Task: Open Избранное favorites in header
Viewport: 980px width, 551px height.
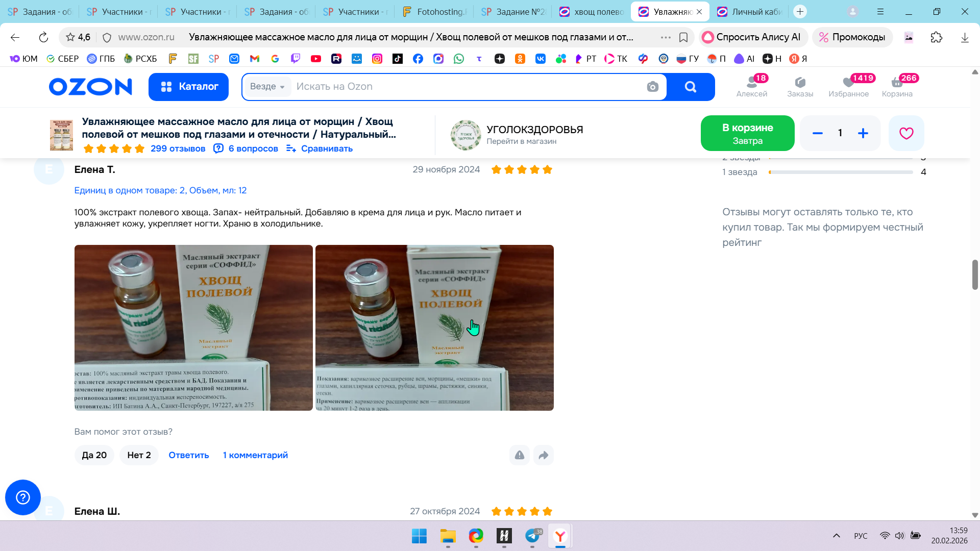Action: click(848, 86)
